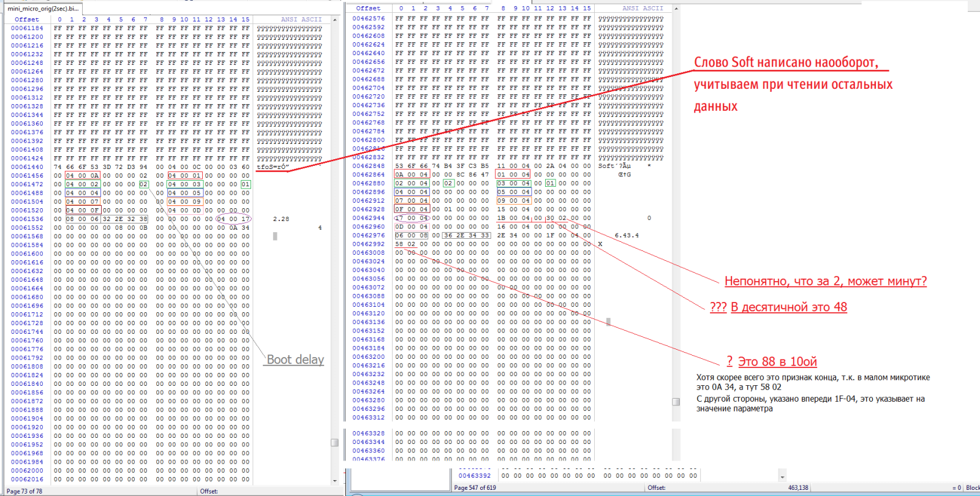980x496 pixels.
Task: Click the ANSI ASCII header in the left pane
Action: pos(301,20)
